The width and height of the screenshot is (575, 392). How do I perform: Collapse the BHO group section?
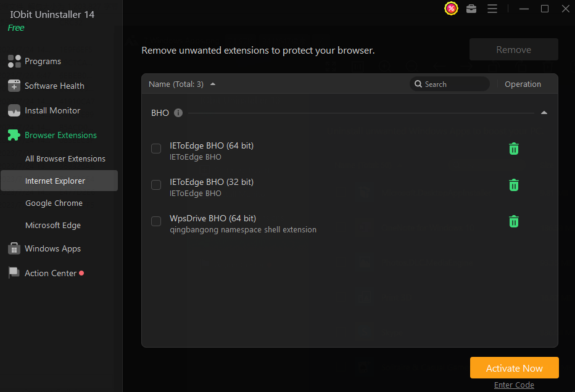pyautogui.click(x=544, y=113)
